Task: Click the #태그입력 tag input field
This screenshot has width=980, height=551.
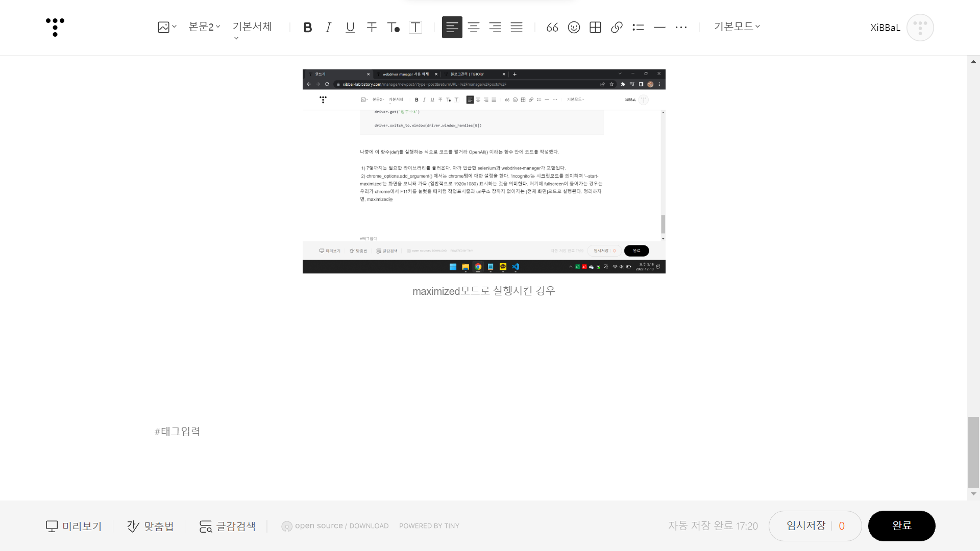Action: pyautogui.click(x=178, y=432)
